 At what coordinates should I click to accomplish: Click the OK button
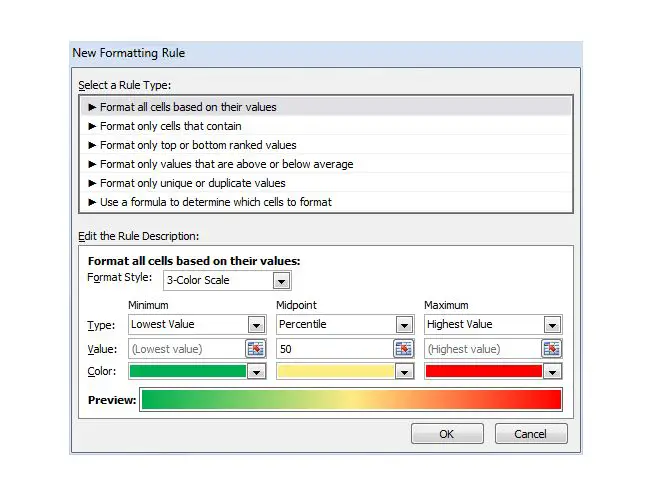coord(447,434)
